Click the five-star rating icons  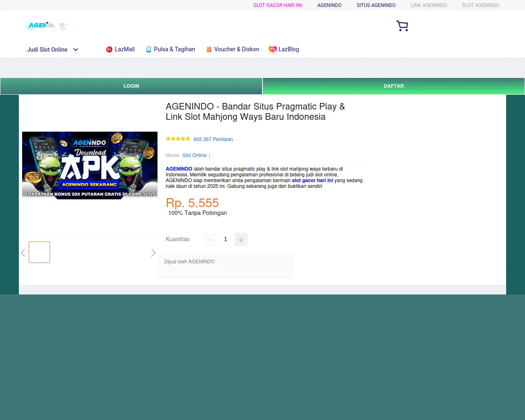click(178, 139)
